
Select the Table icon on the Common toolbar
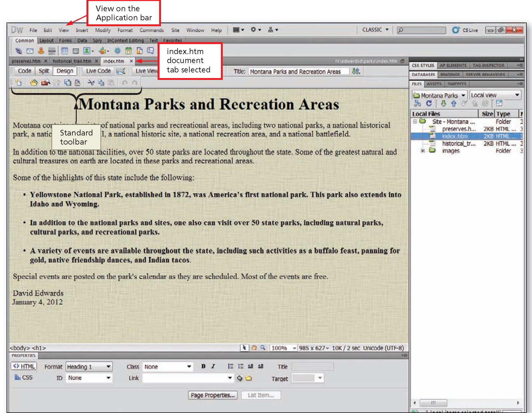(x=65, y=51)
